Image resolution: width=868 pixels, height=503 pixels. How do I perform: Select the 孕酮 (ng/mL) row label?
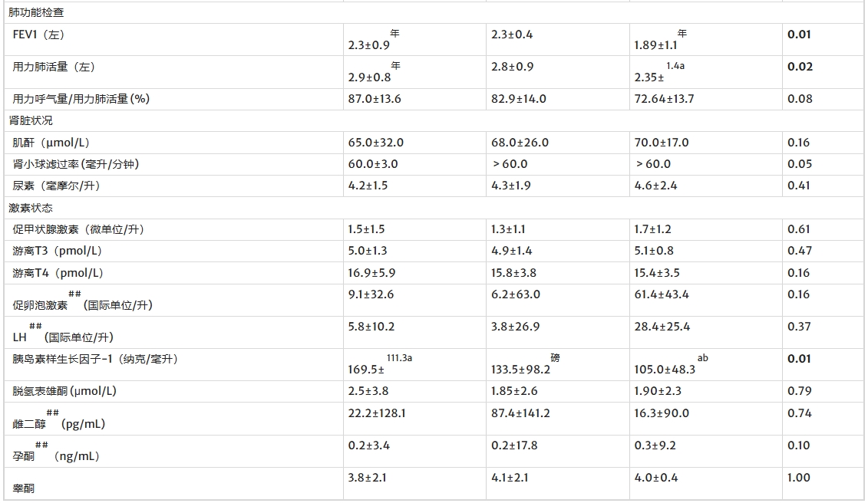point(56,455)
